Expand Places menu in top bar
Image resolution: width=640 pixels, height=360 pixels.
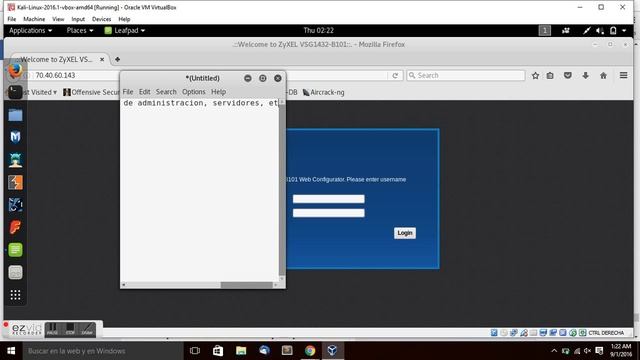click(x=80, y=31)
